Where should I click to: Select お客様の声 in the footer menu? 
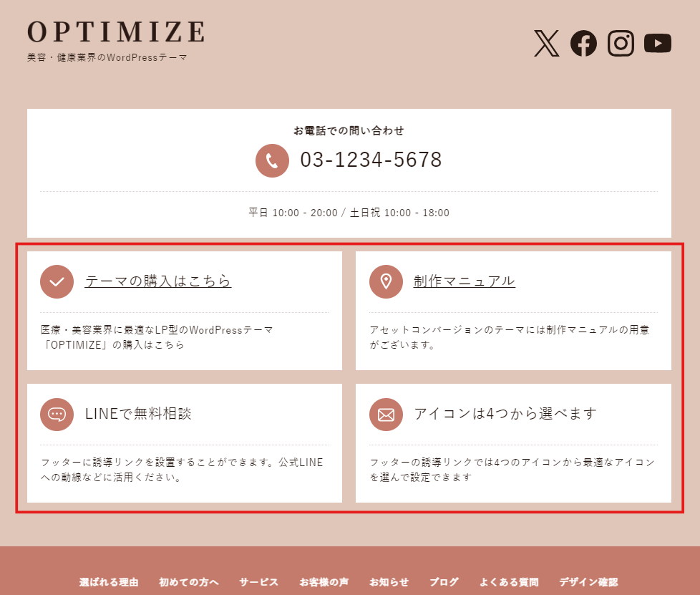click(324, 581)
